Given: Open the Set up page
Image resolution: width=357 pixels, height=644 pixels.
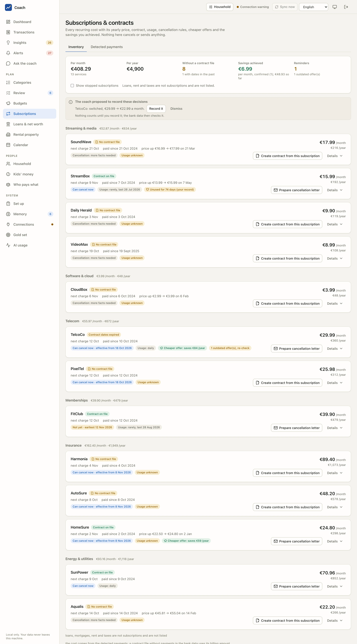Looking at the screenshot, I should (x=30, y=203).
